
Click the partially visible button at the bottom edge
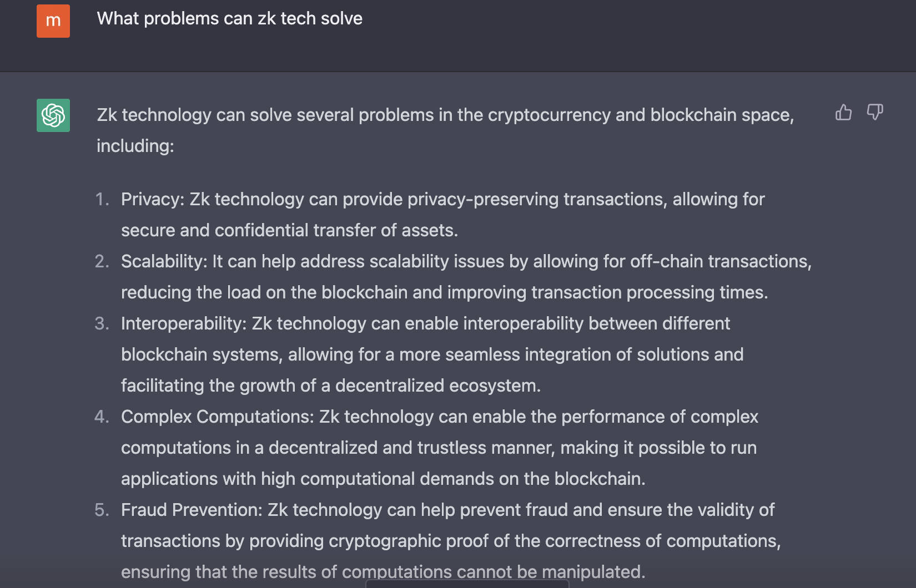[467, 584]
